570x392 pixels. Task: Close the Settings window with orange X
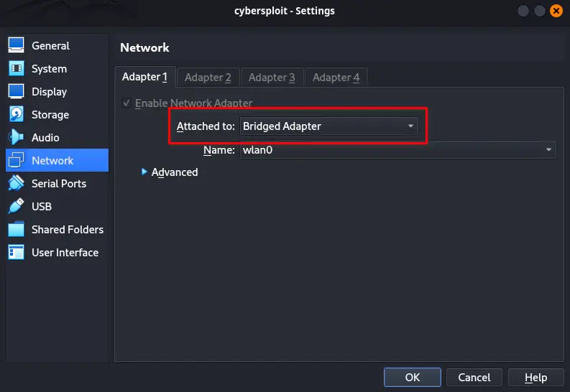556,11
